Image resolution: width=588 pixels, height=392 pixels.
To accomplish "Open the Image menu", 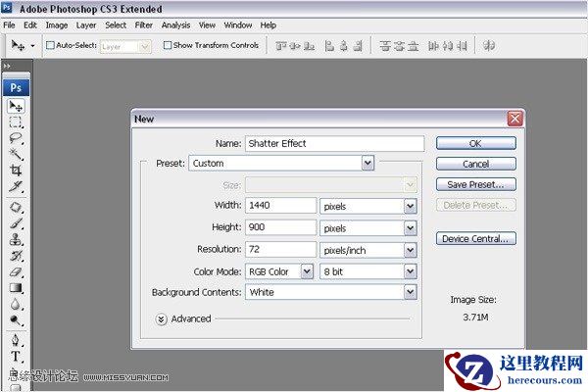I will 57,25.
